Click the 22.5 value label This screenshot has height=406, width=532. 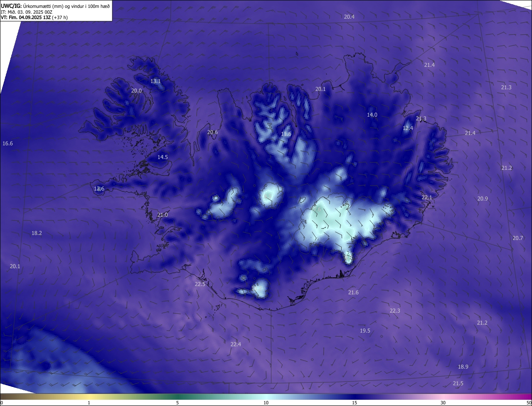[x=200, y=284]
